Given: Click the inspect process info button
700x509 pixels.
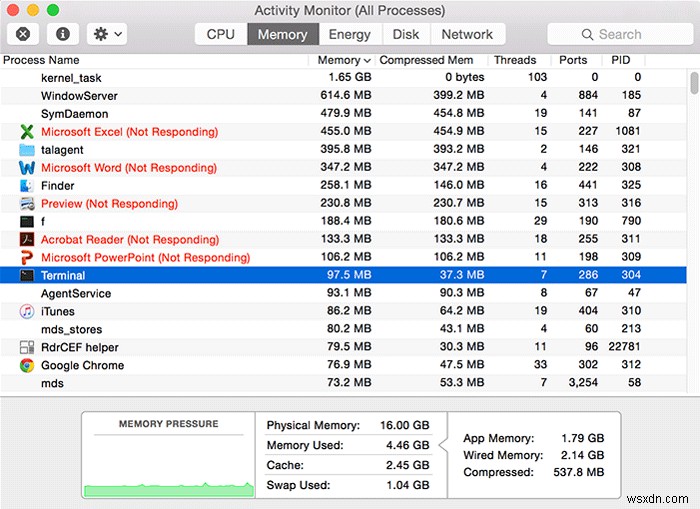Looking at the screenshot, I should click(x=63, y=34).
